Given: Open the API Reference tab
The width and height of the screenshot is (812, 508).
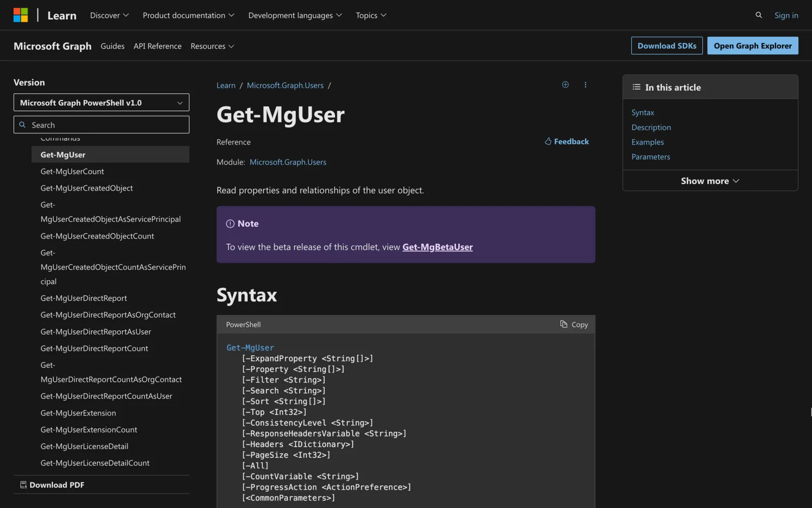Looking at the screenshot, I should pos(157,46).
